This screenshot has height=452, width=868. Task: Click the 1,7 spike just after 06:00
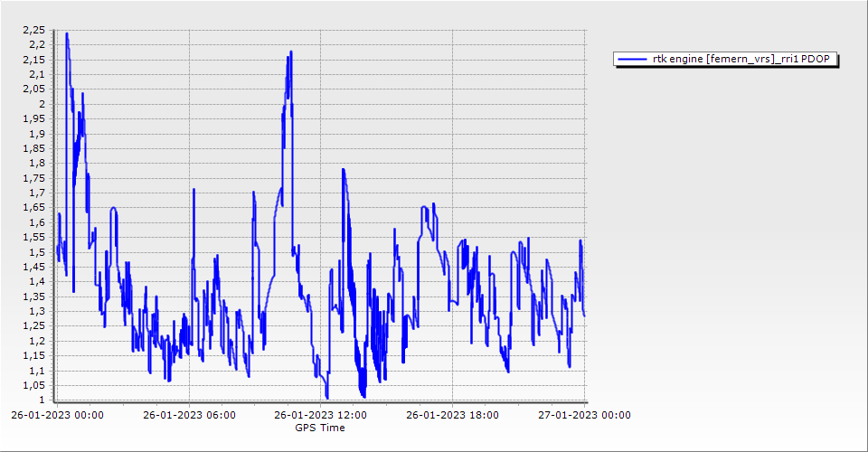pos(193,190)
